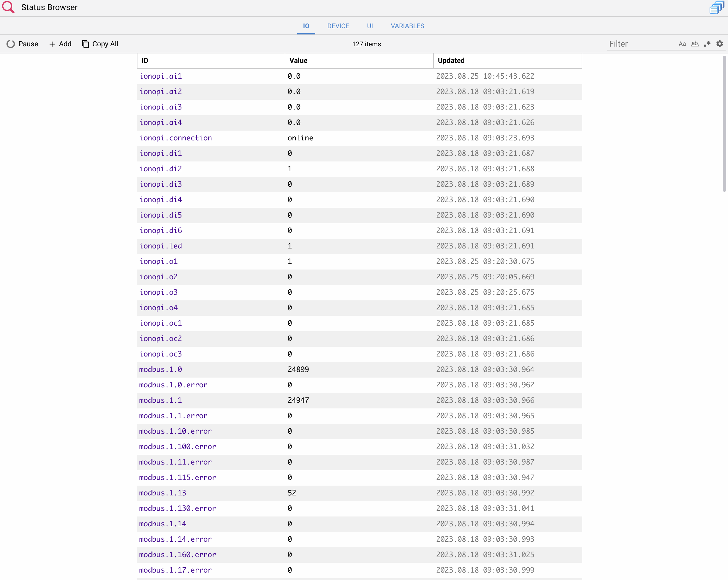Click the value 52 of modbus.1.13

point(292,493)
